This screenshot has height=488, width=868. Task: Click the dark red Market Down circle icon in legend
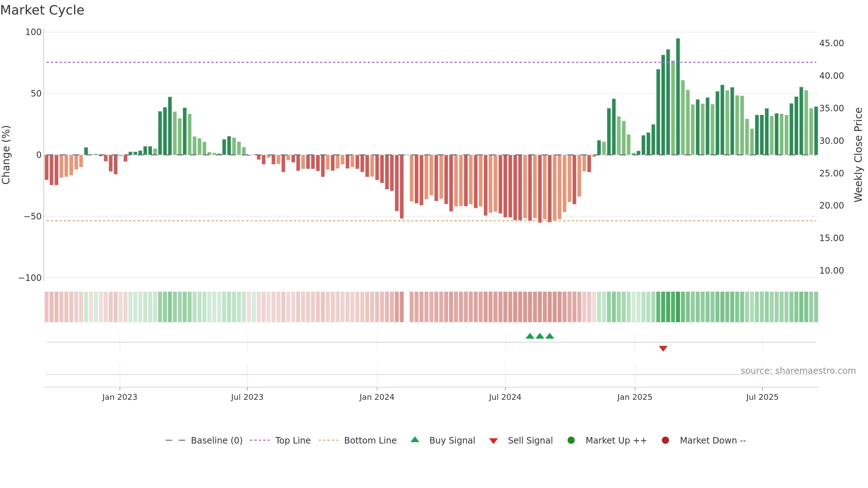665,440
